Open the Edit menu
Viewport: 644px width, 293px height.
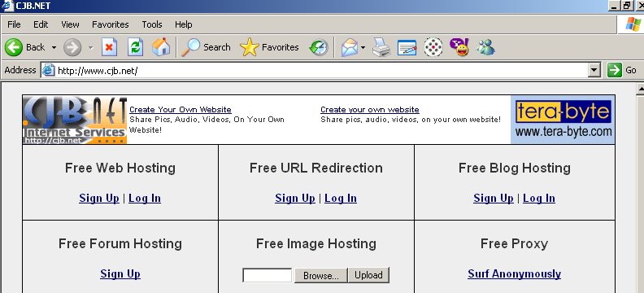point(41,24)
